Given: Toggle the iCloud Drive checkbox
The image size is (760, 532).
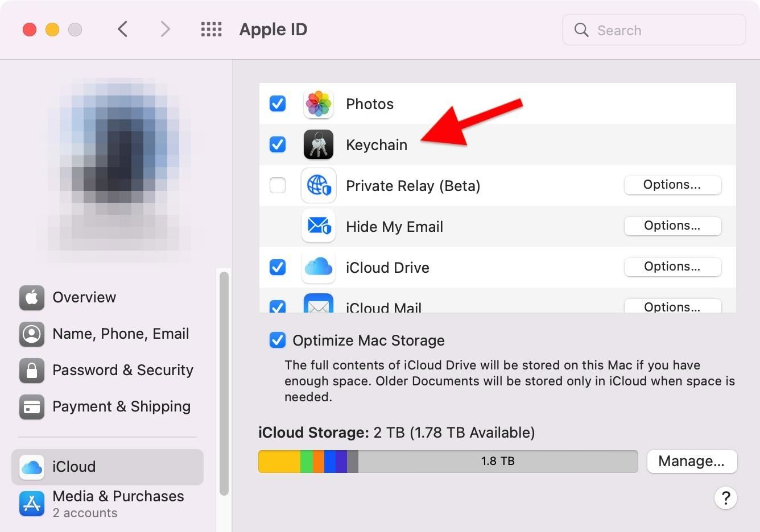Looking at the screenshot, I should [278, 267].
